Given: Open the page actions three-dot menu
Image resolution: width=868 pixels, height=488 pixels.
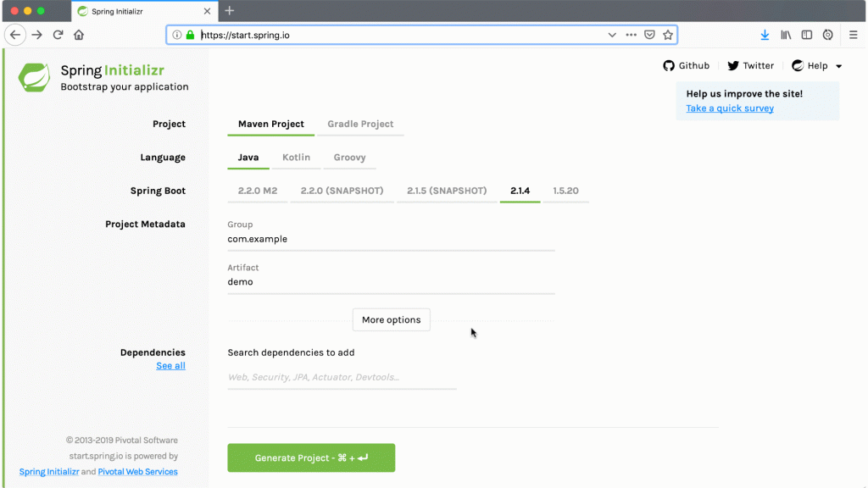Looking at the screenshot, I should [631, 35].
